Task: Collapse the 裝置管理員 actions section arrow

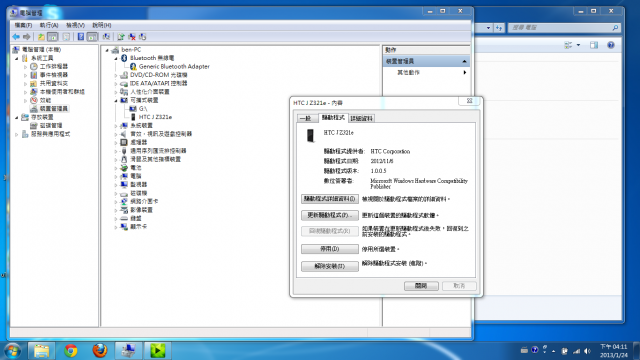Action: (x=464, y=61)
